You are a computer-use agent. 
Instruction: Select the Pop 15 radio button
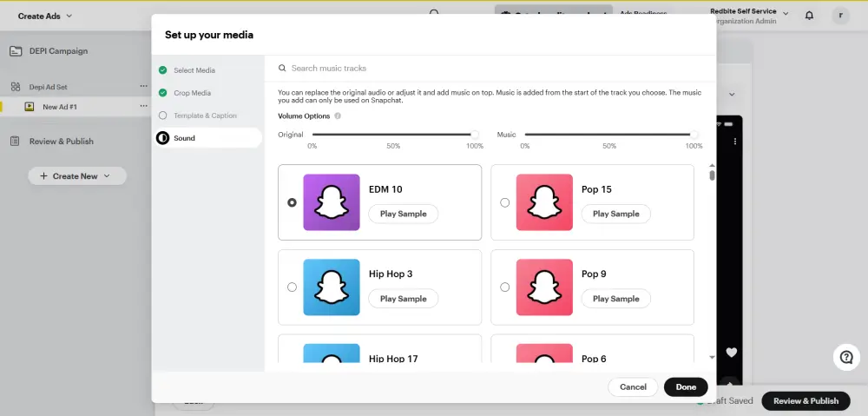coord(504,202)
